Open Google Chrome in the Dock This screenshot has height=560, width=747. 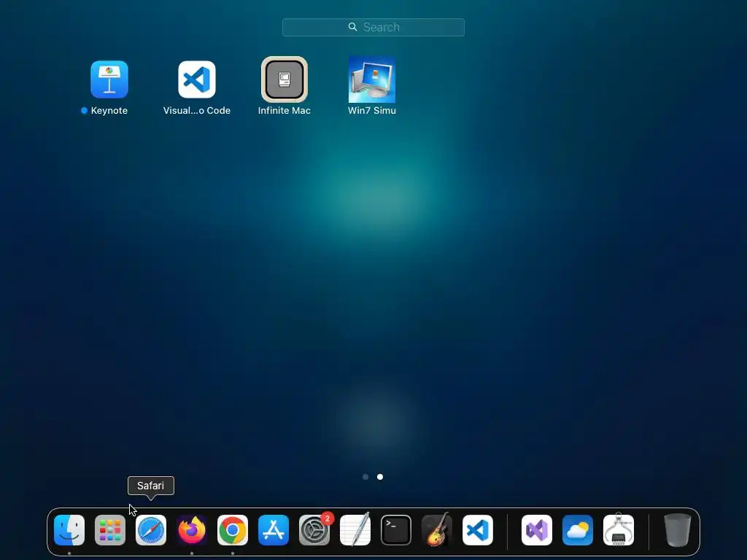pos(233,530)
